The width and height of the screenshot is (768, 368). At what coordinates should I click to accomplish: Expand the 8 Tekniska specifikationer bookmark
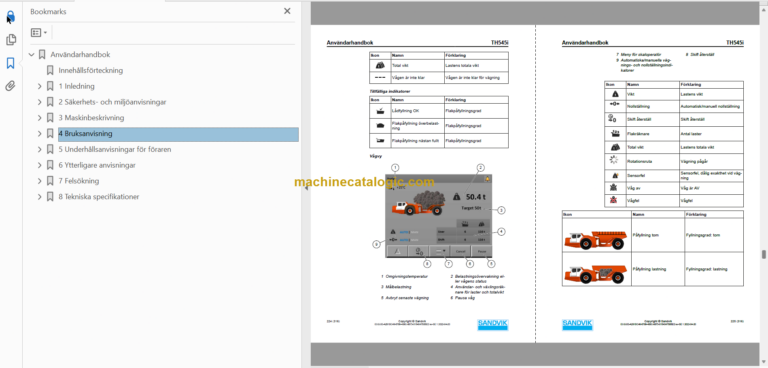(x=40, y=196)
